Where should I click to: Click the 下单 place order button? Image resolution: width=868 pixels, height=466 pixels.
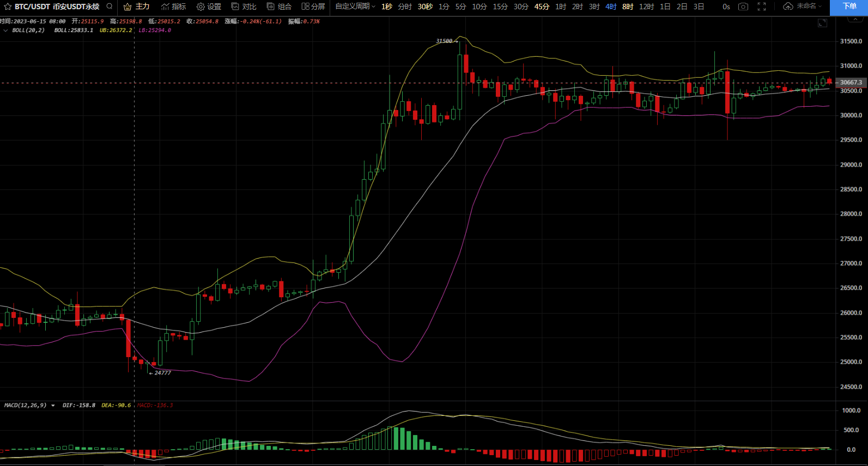[x=849, y=7]
